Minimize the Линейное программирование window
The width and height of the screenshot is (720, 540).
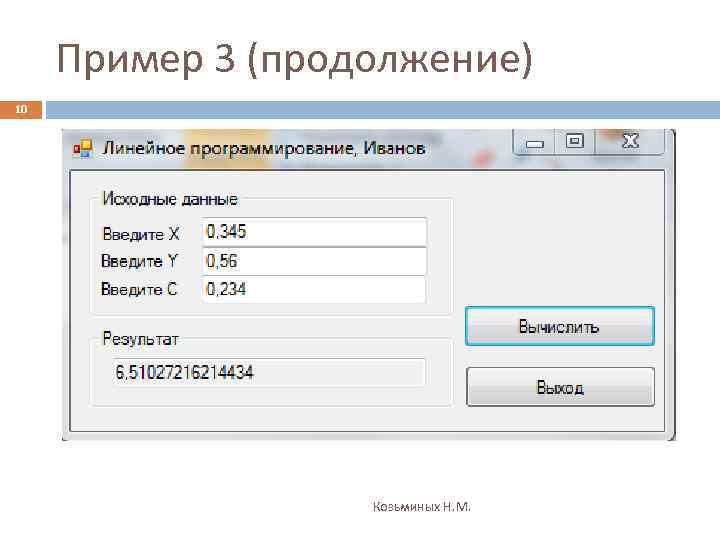[535, 143]
